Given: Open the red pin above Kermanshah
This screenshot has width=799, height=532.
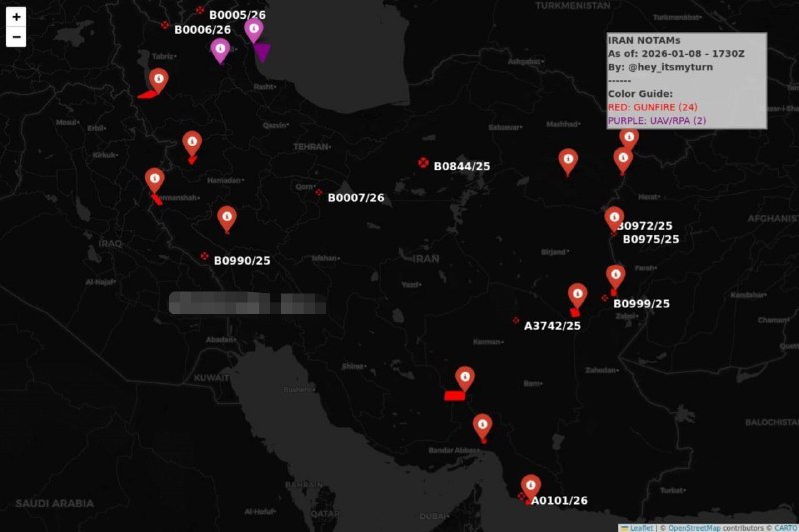Looking at the screenshot, I should (155, 180).
